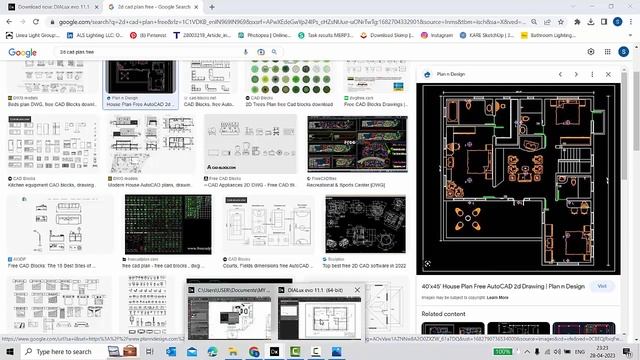Close the 2d cad plan free tab

pyautogui.click(x=196, y=7)
